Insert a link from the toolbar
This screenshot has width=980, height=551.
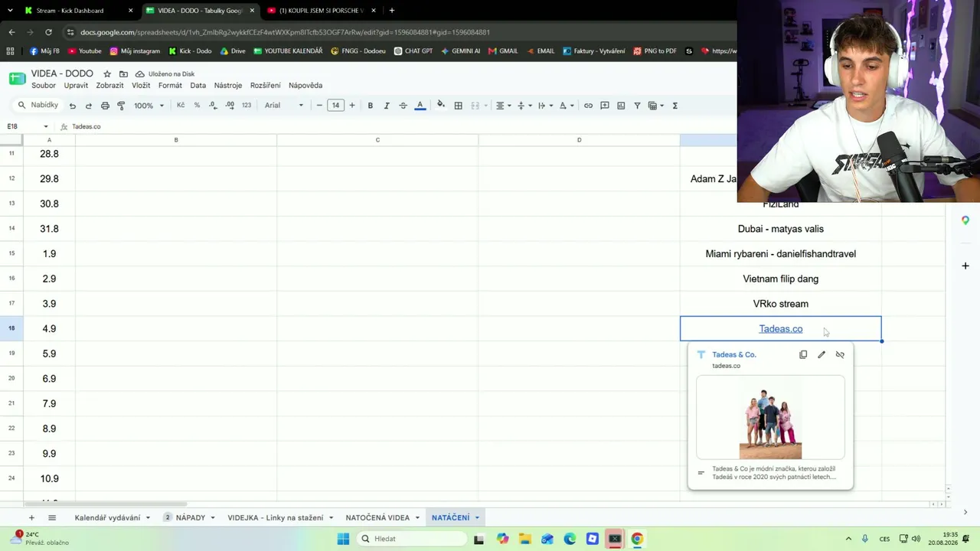point(588,106)
